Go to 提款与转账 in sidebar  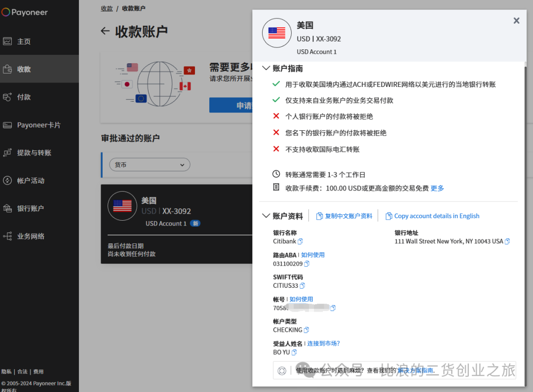click(34, 153)
